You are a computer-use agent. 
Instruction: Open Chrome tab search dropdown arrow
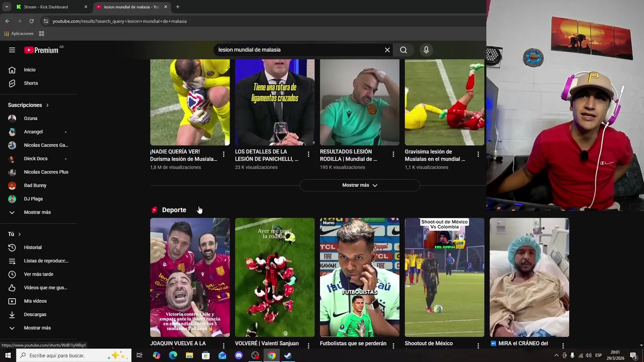[6, 7]
